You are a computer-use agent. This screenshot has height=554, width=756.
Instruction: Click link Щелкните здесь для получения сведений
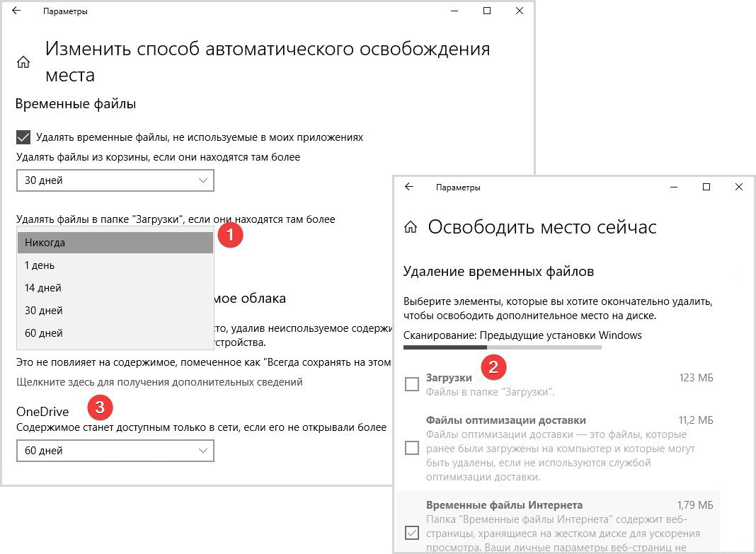[159, 382]
